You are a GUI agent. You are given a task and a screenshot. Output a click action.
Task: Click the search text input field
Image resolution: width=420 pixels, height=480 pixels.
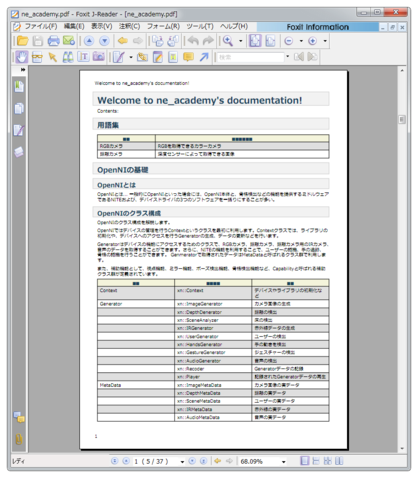point(250,57)
